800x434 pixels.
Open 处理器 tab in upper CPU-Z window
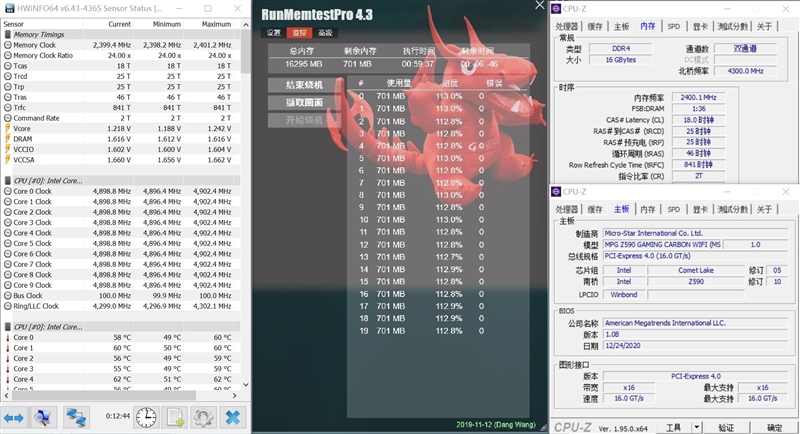click(567, 27)
